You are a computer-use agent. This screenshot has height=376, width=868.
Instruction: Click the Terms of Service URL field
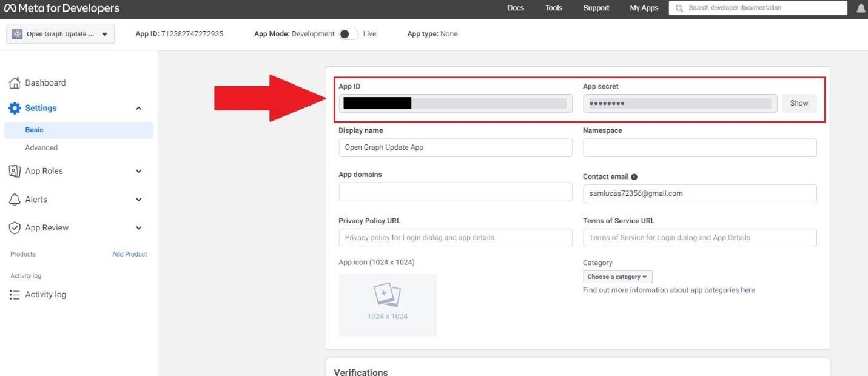700,238
